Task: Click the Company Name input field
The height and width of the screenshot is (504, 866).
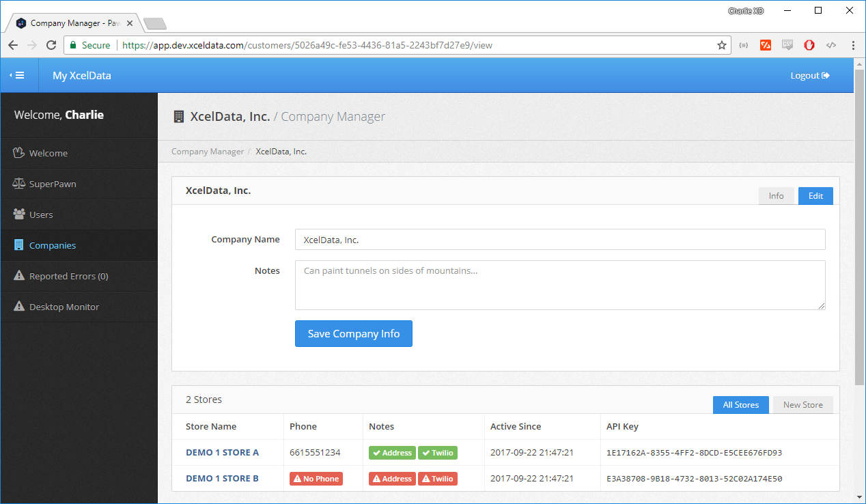Action: [x=559, y=240]
